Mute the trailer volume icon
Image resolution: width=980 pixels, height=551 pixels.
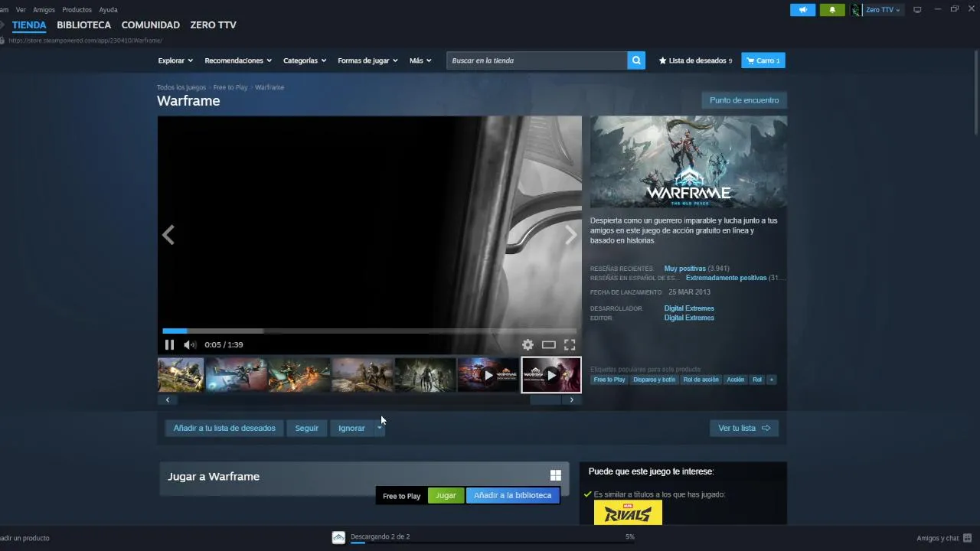[x=190, y=344]
